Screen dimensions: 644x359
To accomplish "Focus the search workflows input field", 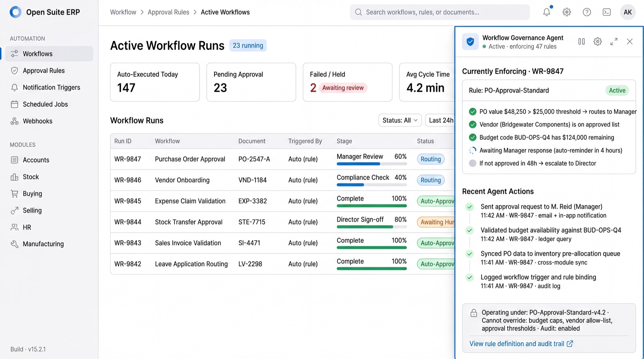I will pyautogui.click(x=440, y=12).
